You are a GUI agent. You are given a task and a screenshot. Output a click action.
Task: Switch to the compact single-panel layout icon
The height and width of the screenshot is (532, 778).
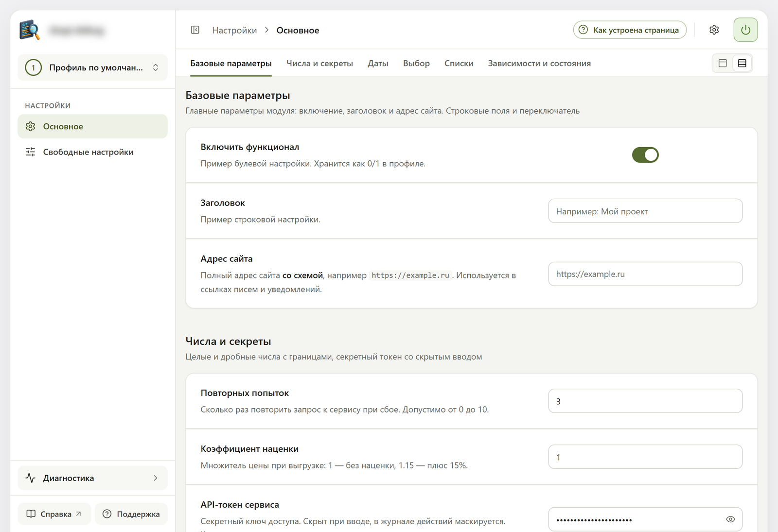coord(723,63)
